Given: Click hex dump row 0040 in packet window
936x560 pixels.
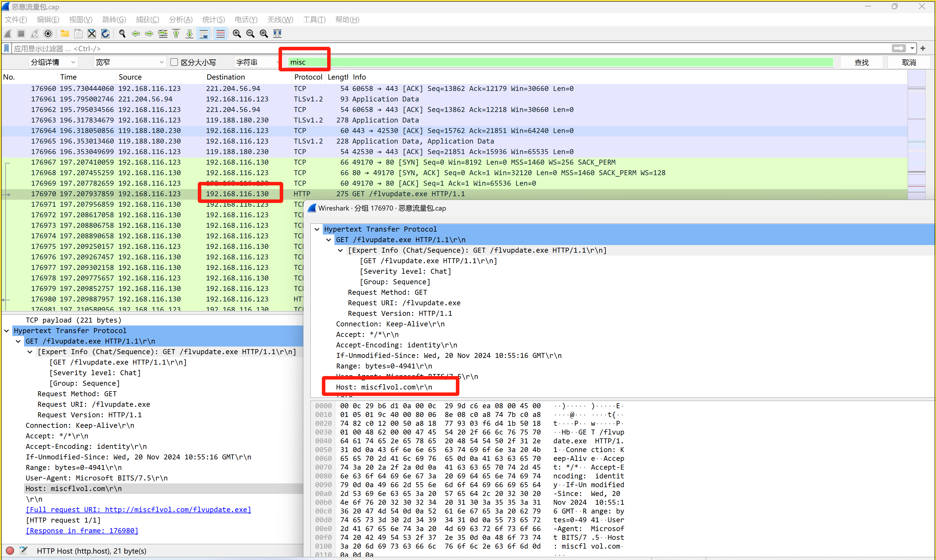Looking at the screenshot, I should 470,441.
